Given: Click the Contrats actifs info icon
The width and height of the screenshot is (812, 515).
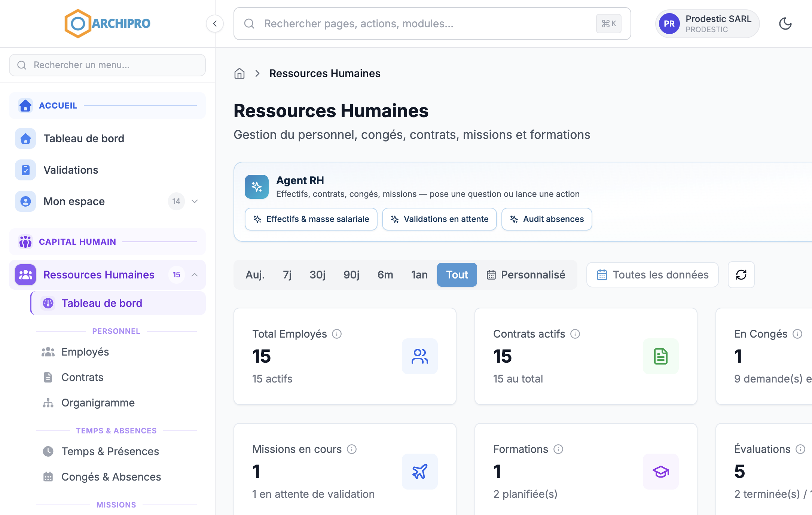Looking at the screenshot, I should click(x=575, y=334).
